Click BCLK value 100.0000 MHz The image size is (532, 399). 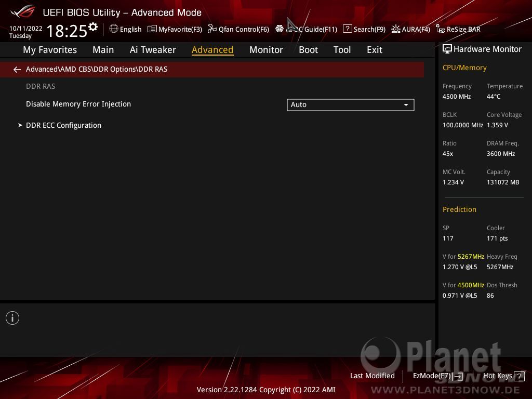pyautogui.click(x=463, y=125)
